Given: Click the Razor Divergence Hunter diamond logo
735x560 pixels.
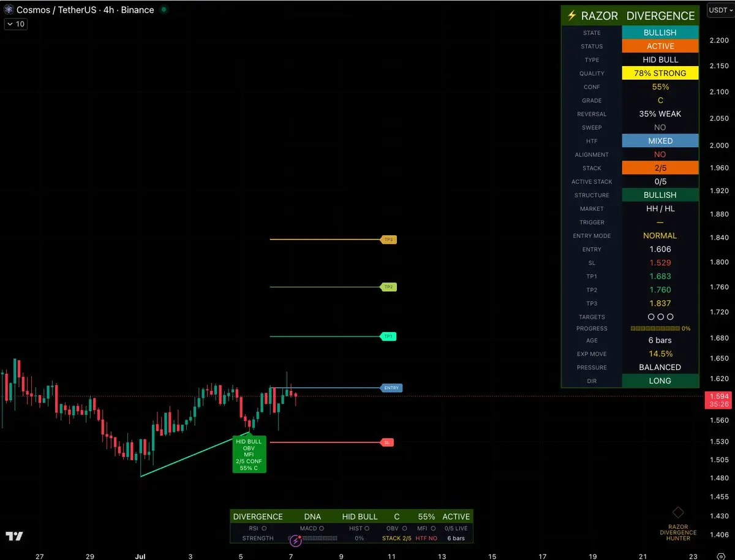Looking at the screenshot, I should tap(678, 512).
